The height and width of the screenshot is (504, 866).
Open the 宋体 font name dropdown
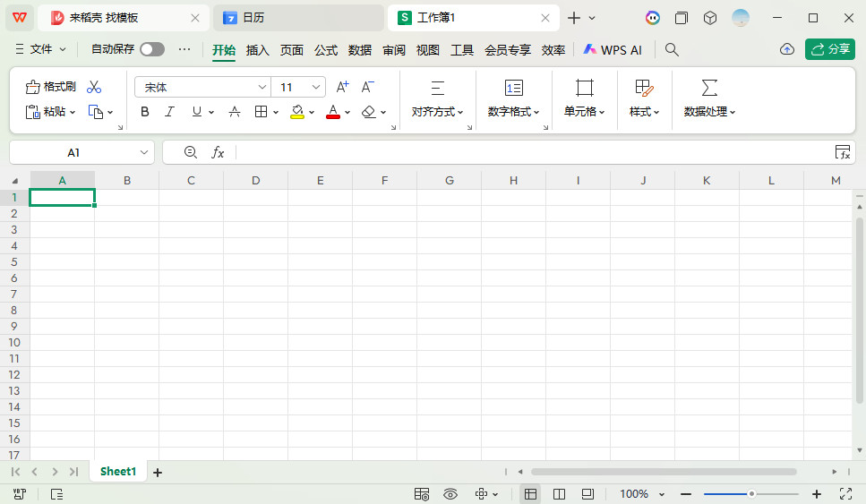click(x=262, y=87)
